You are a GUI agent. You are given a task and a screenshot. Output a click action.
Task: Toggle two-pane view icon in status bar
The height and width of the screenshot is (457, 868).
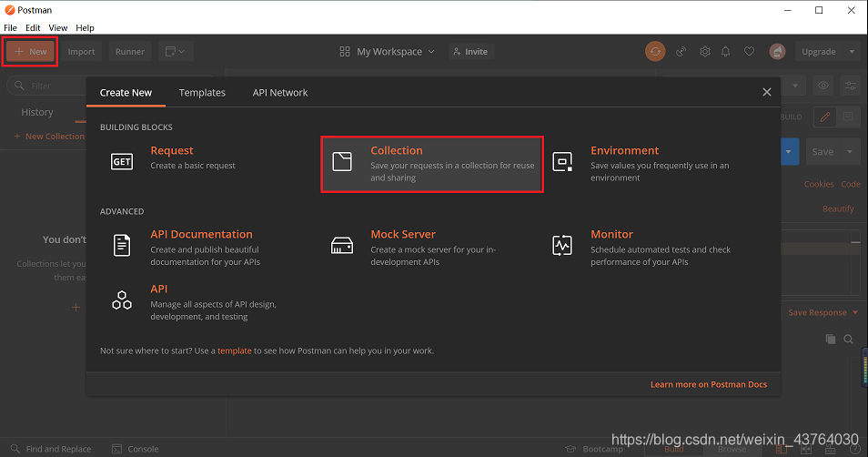point(806,449)
